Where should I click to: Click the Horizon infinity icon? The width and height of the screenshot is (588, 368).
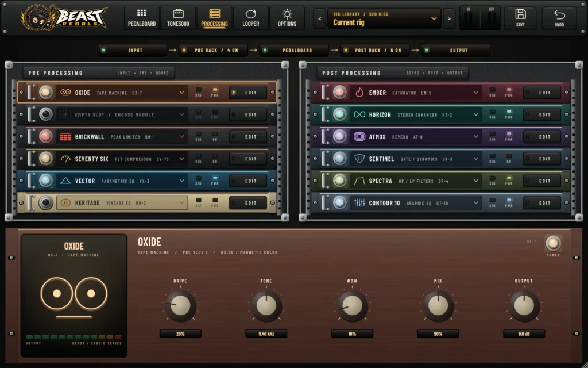[x=359, y=114]
